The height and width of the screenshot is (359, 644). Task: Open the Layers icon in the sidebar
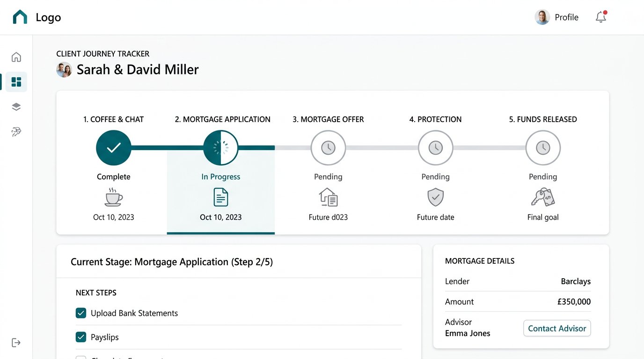[16, 107]
